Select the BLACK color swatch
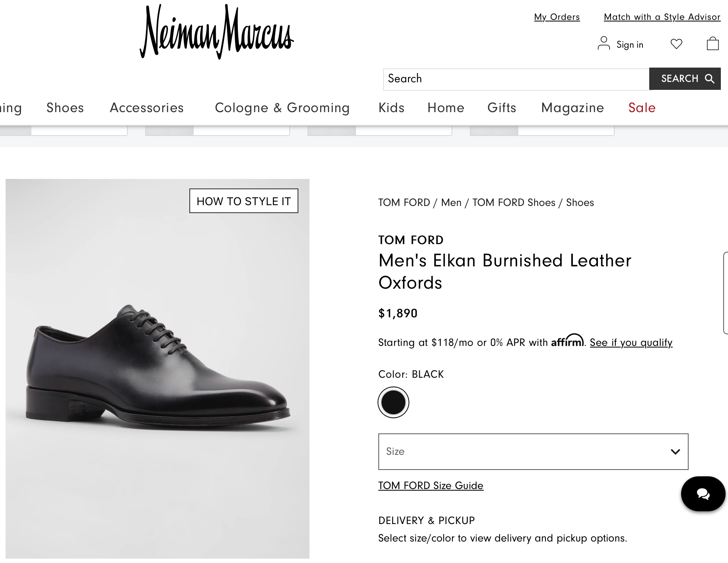The height and width of the screenshot is (563, 728). pyautogui.click(x=393, y=402)
